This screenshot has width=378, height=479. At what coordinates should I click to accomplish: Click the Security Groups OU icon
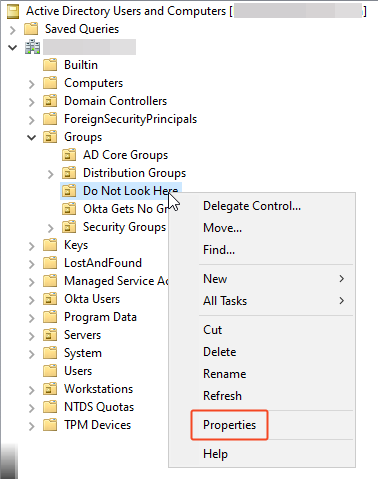click(69, 227)
